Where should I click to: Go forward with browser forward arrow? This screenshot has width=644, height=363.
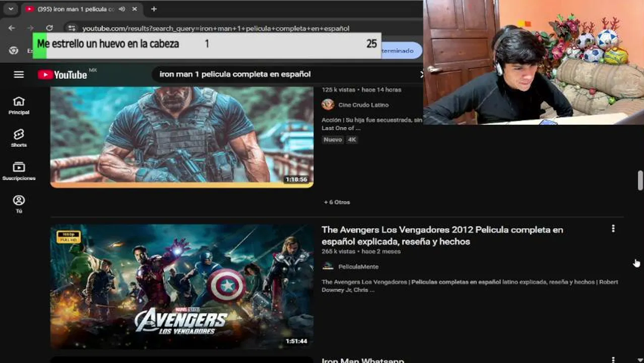tap(30, 28)
